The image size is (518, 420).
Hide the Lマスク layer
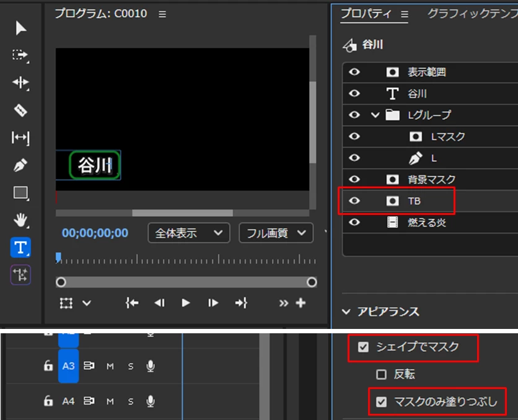pyautogui.click(x=354, y=136)
